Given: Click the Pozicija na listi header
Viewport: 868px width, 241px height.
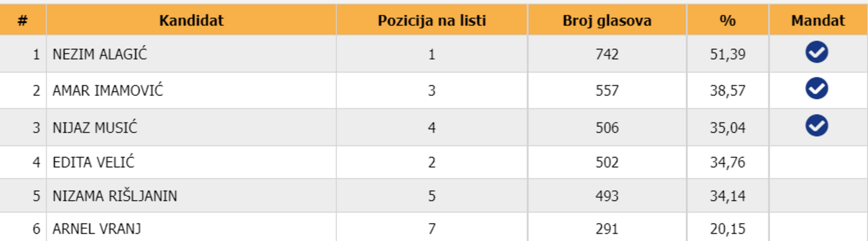Looking at the screenshot, I should point(432,20).
